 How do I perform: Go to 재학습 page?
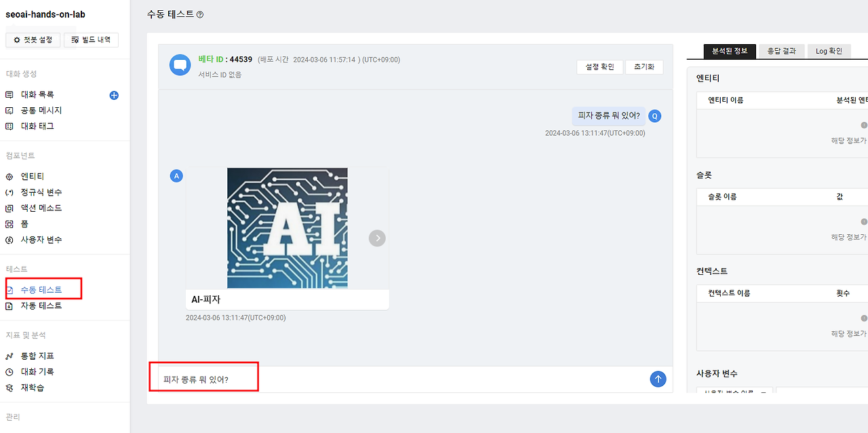[33, 388]
